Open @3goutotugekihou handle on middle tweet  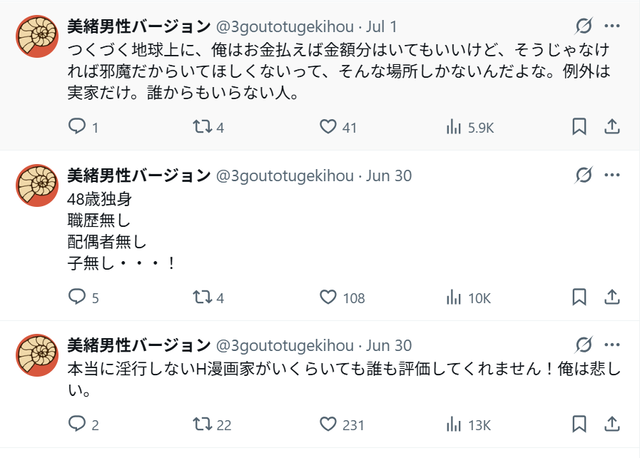pos(285,176)
